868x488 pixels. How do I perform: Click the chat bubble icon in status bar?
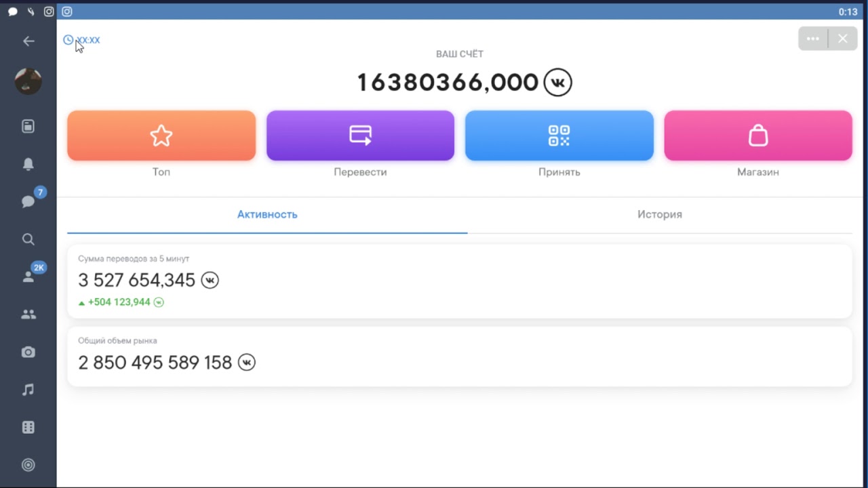point(12,12)
